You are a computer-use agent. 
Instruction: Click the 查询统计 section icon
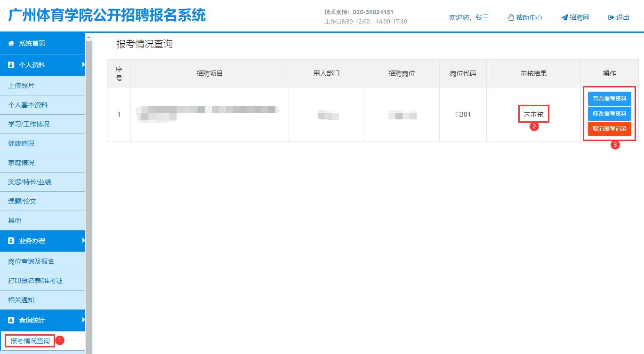pyautogui.click(x=11, y=320)
